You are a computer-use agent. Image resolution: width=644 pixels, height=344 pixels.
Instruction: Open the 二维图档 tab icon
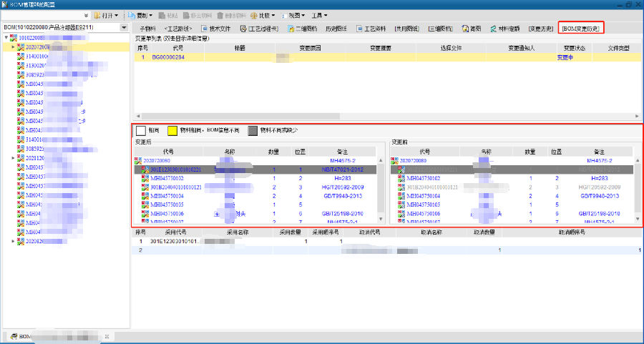point(291,29)
